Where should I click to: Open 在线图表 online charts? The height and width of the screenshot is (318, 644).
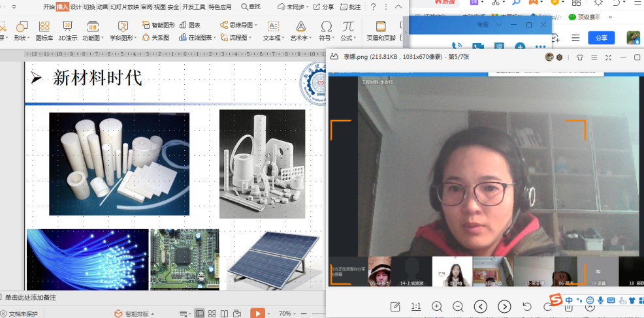click(x=197, y=37)
